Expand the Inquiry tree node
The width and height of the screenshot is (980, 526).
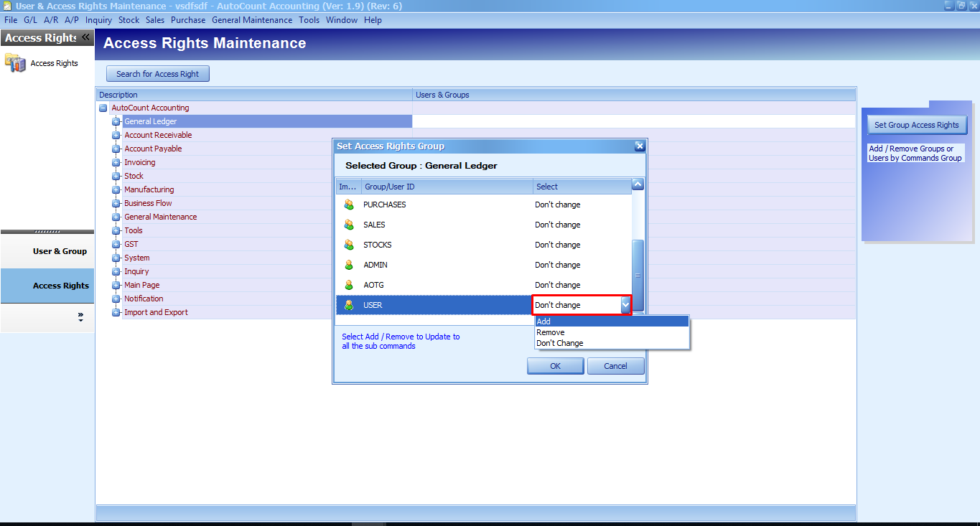point(116,272)
